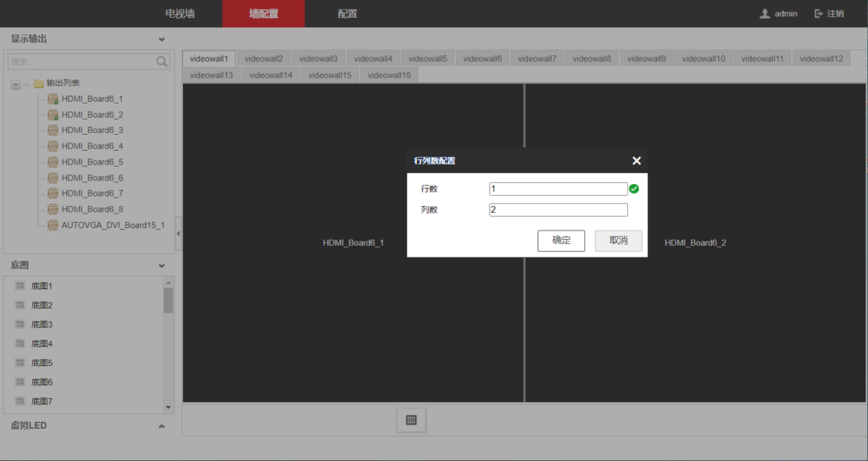Switch to the videowall5 tab
The image size is (868, 461).
click(427, 58)
